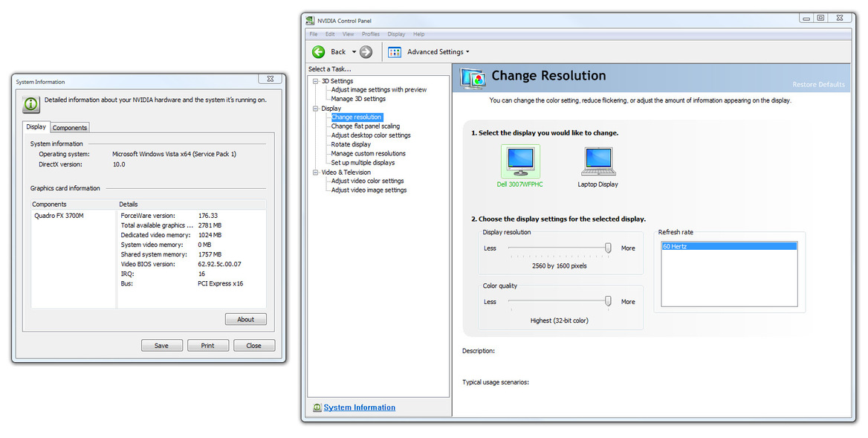Click the NVIDIA Control Panel title icon

pos(310,21)
